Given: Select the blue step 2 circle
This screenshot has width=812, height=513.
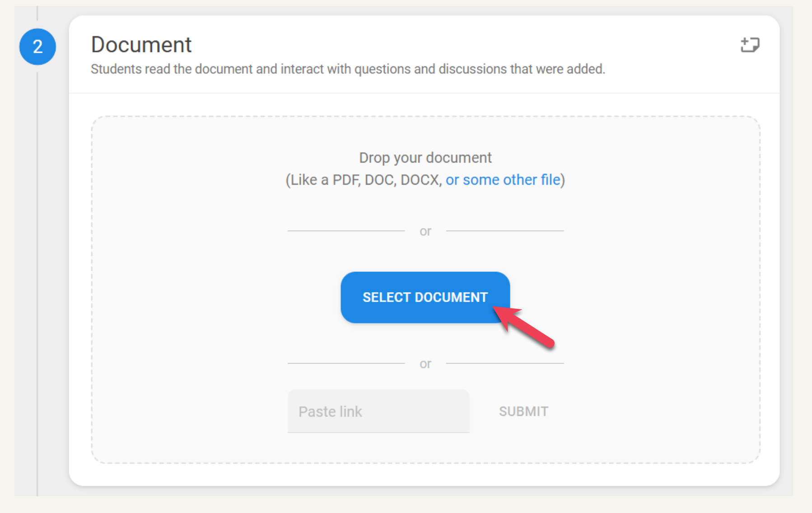Looking at the screenshot, I should pos(37,47).
